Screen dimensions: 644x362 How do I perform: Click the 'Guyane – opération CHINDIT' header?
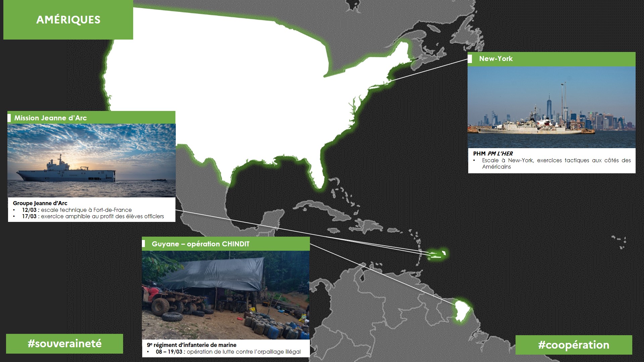click(226, 244)
